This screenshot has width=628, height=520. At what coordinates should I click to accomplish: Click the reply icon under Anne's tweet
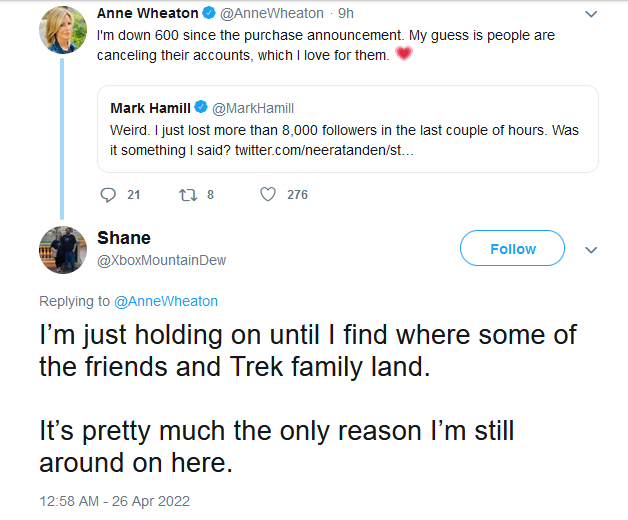coord(109,195)
